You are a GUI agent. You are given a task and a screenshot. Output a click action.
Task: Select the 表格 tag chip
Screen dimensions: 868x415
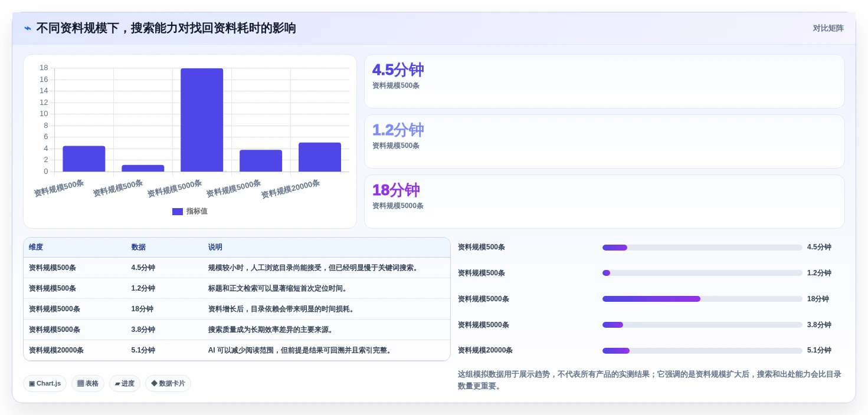coord(88,384)
